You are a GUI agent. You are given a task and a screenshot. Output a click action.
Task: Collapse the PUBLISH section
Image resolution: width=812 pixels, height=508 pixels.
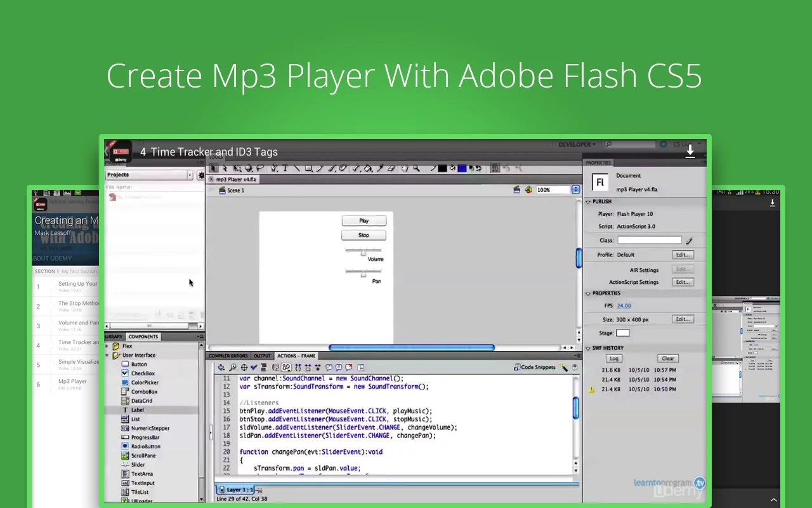[588, 202]
